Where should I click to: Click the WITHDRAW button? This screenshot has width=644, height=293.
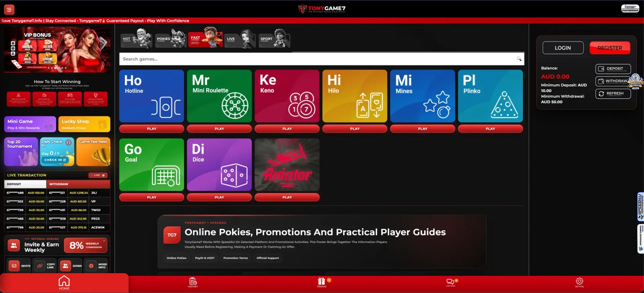[613, 81]
